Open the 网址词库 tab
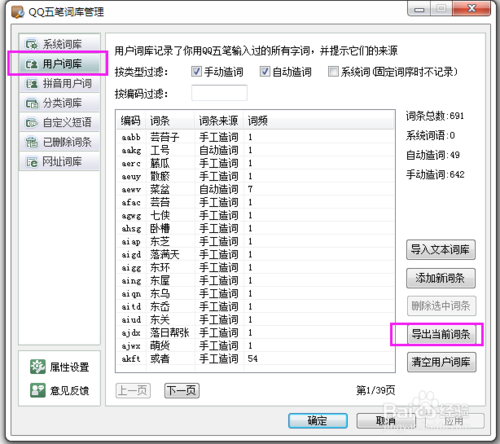The height and width of the screenshot is (444, 500). coord(59,162)
